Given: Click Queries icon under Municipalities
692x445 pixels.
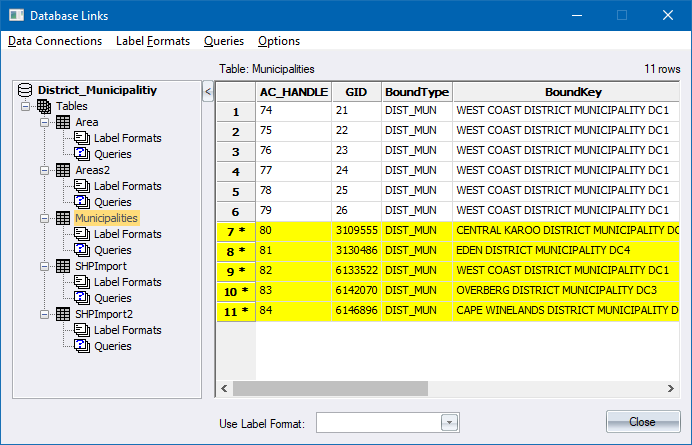Looking at the screenshot, I should point(82,250).
